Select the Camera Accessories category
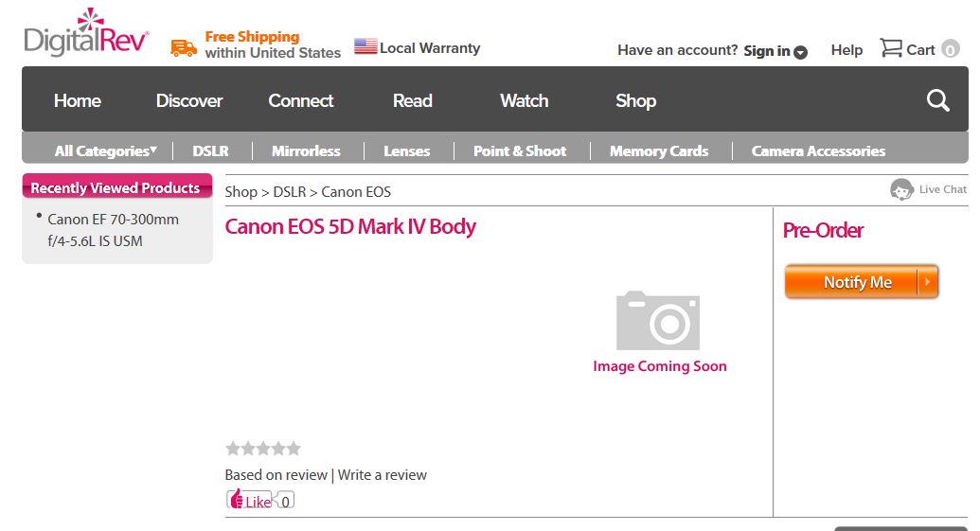Image resolution: width=980 pixels, height=531 pixels. pyautogui.click(x=819, y=150)
